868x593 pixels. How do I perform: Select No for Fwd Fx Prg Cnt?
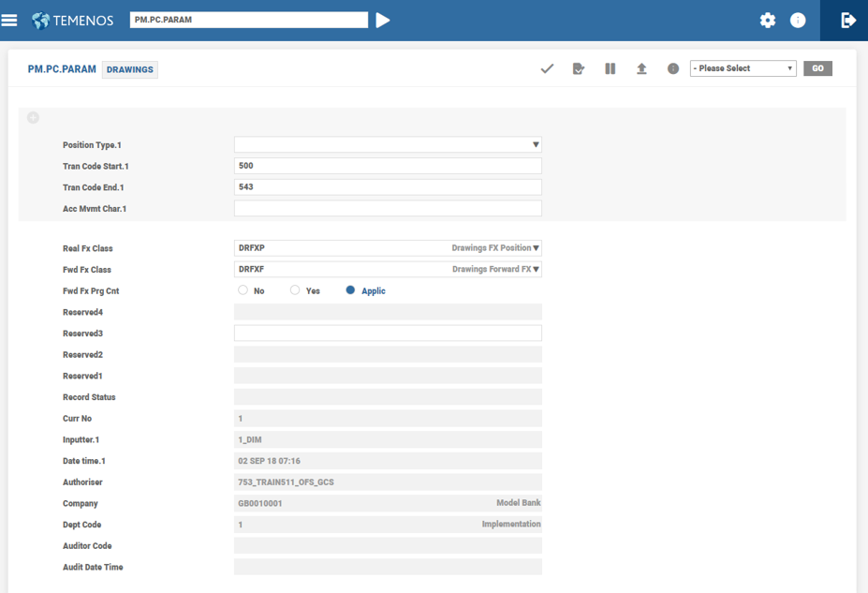pos(243,290)
